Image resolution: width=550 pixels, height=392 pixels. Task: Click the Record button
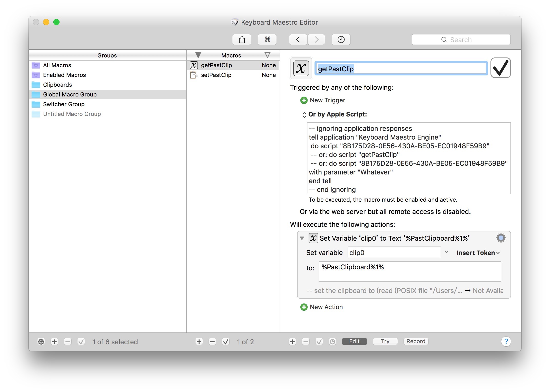point(416,341)
